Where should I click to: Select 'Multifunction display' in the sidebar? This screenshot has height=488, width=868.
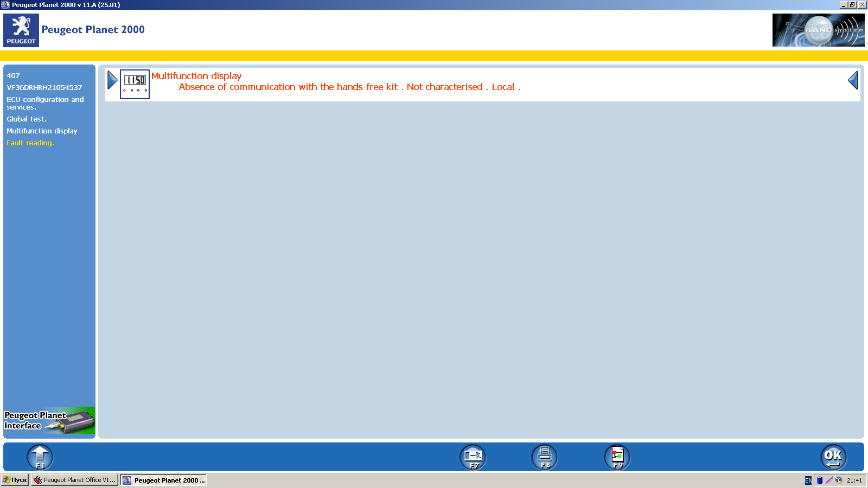(42, 131)
